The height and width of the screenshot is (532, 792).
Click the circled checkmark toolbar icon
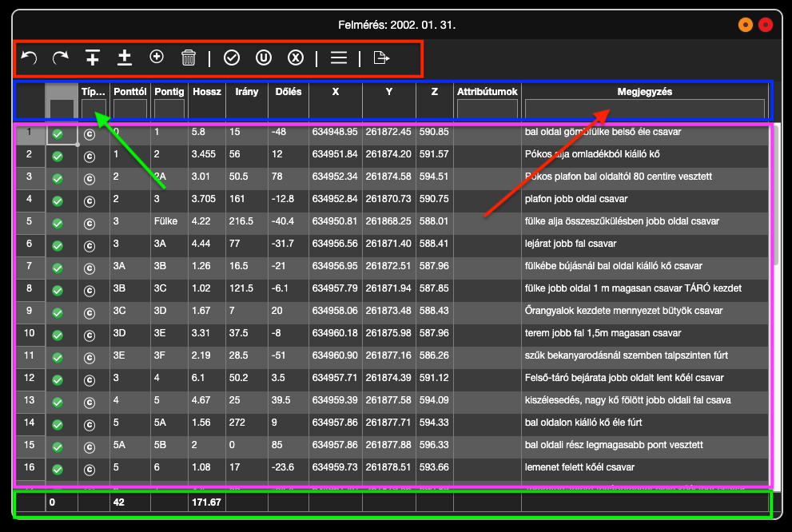pos(232,58)
